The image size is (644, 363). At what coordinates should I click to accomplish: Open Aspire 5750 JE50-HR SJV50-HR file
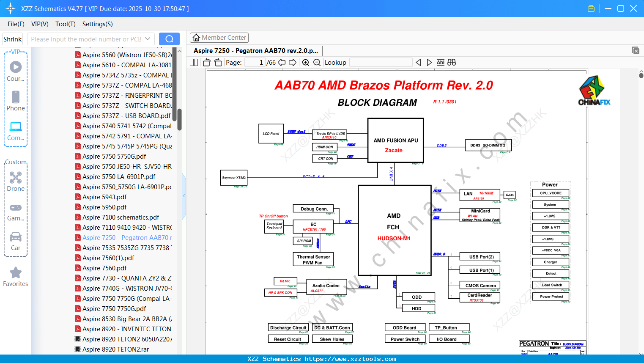tap(127, 167)
